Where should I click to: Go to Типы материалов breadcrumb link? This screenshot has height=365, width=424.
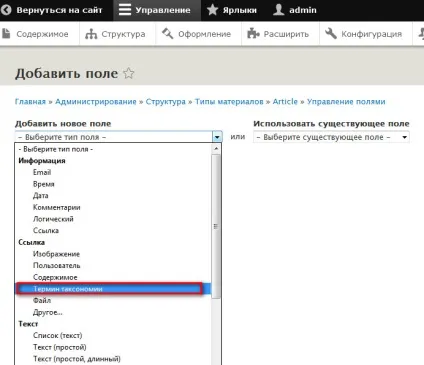tap(229, 102)
